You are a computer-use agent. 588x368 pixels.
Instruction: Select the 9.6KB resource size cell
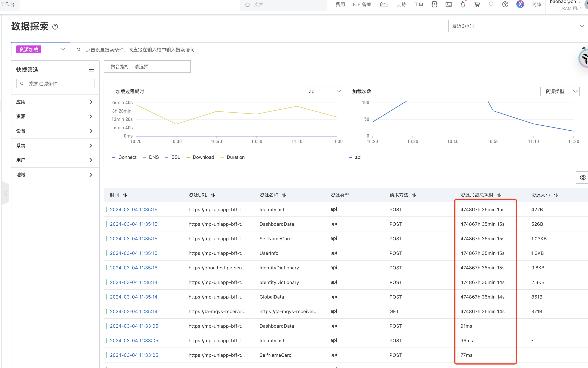538,268
